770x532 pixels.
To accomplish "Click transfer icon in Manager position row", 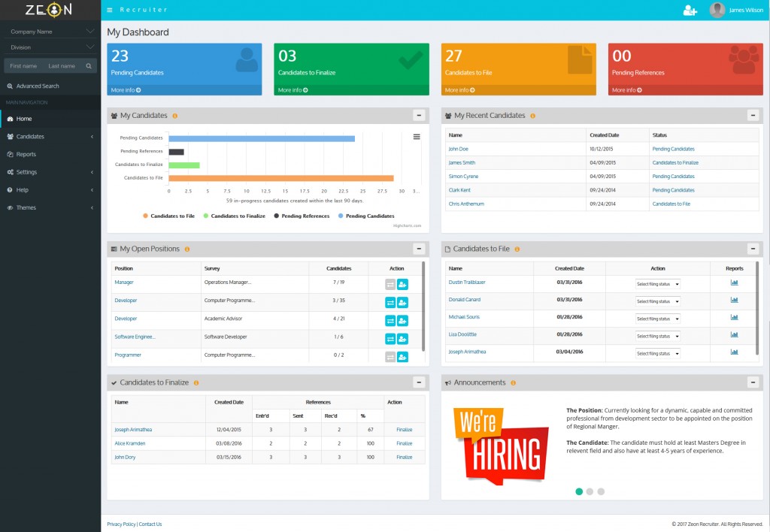I will point(390,284).
